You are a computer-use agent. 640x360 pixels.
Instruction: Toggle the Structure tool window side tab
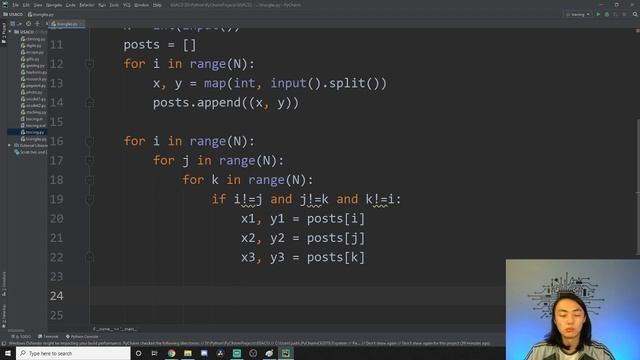click(4, 284)
